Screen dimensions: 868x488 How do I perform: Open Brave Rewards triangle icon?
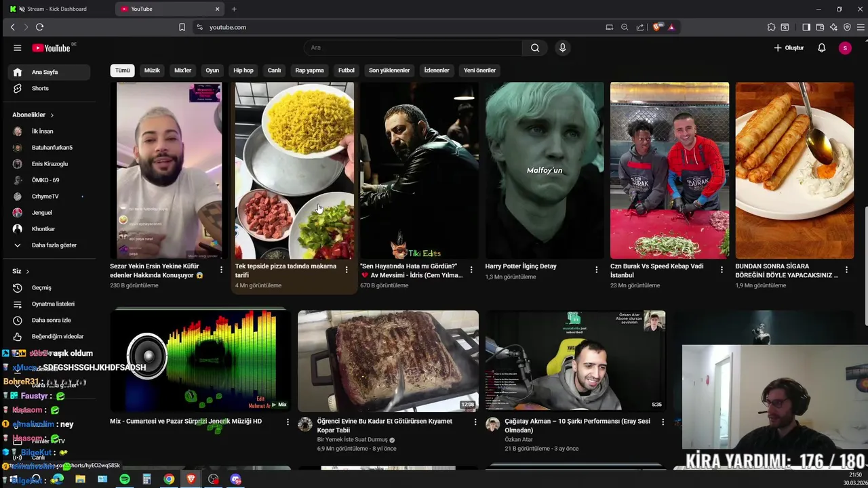[671, 27]
